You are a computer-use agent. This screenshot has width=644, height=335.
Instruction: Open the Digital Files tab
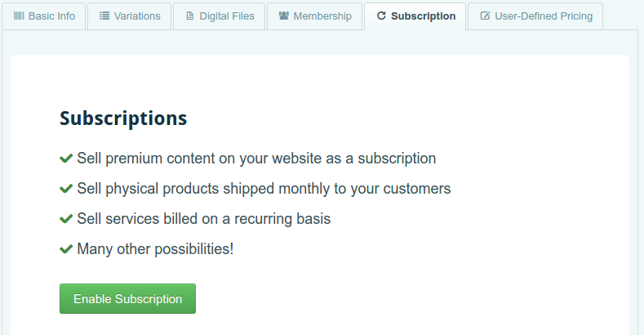coord(220,16)
